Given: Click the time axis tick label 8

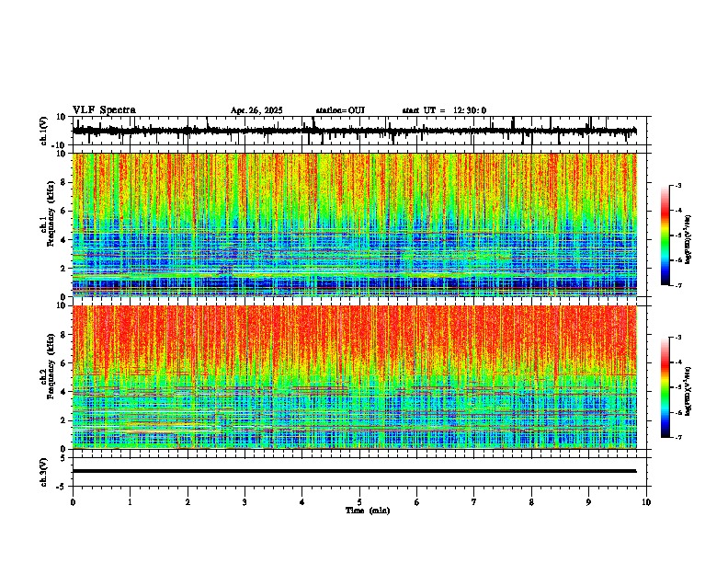Looking at the screenshot, I should point(531,502).
